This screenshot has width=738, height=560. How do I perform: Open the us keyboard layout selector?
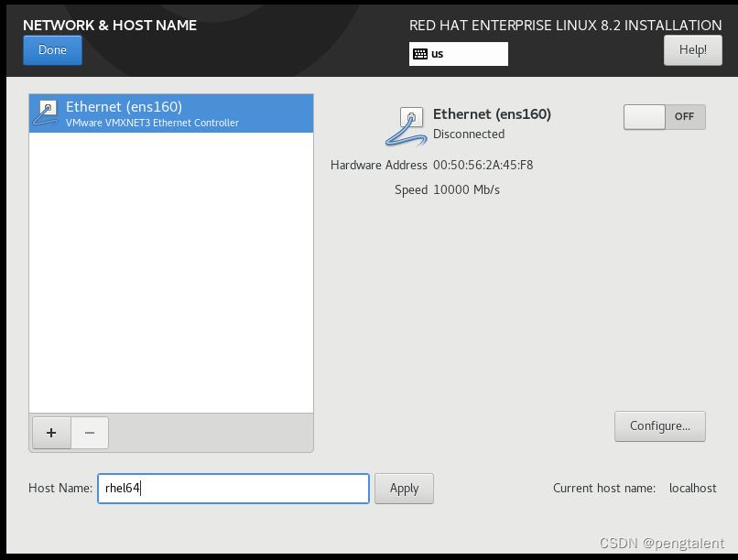point(458,53)
